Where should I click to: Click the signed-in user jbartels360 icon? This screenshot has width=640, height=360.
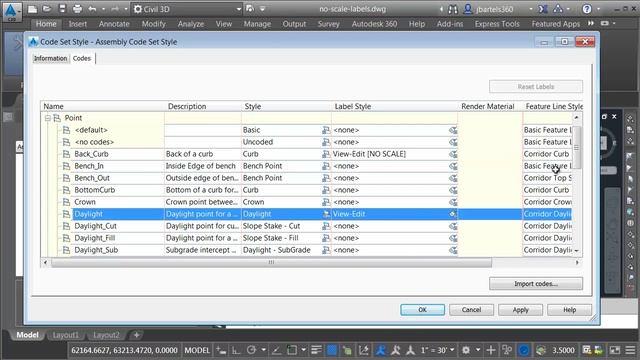(x=468, y=9)
